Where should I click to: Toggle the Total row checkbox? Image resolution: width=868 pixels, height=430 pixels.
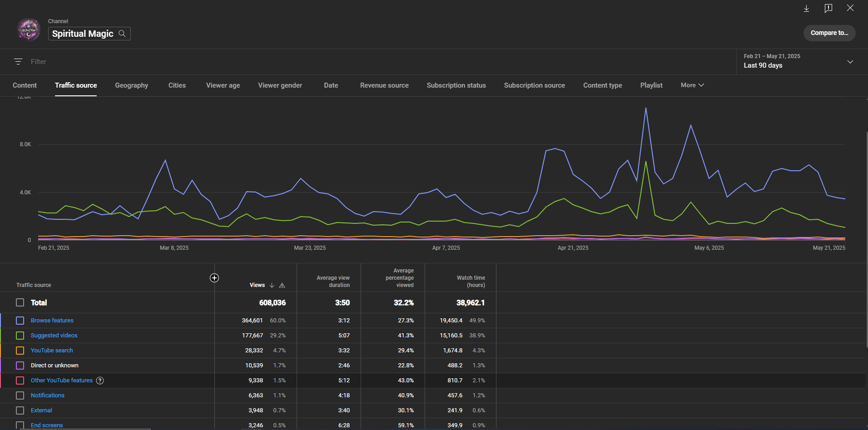coord(20,302)
